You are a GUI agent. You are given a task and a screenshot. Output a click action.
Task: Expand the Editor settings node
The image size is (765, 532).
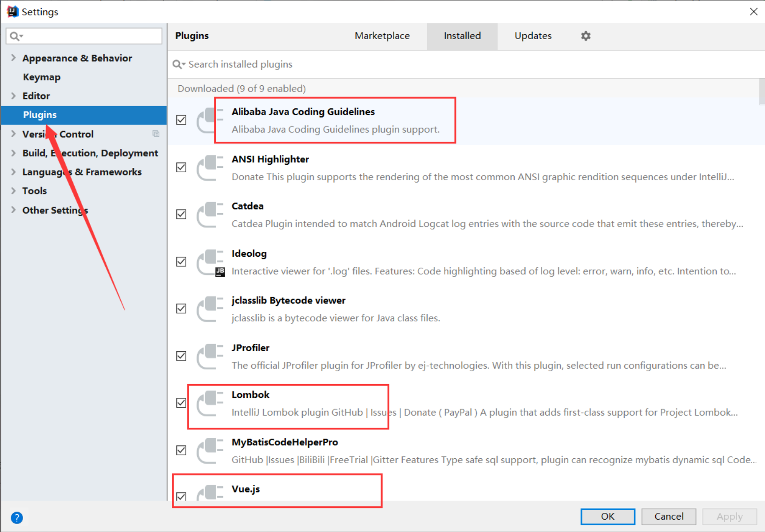tap(13, 95)
